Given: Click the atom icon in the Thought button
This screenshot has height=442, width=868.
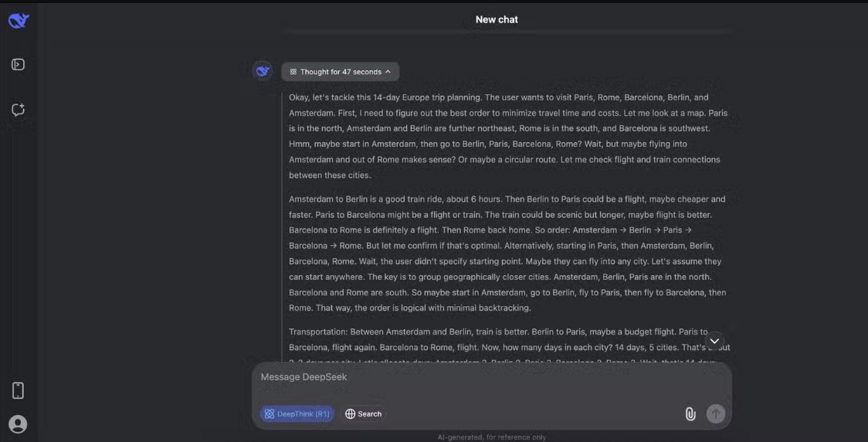Looking at the screenshot, I should pyautogui.click(x=293, y=72).
